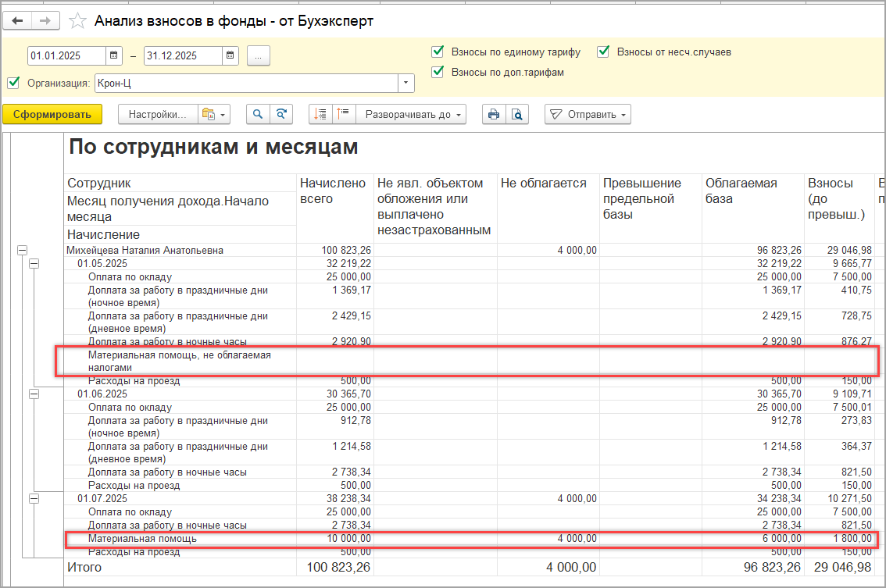
Task: Select the Превышение предельной базы header
Action: coord(650,208)
